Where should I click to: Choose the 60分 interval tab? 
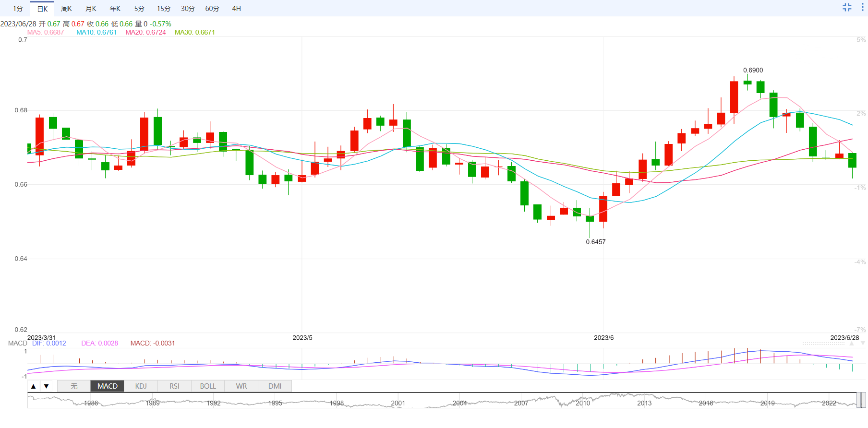(212, 9)
